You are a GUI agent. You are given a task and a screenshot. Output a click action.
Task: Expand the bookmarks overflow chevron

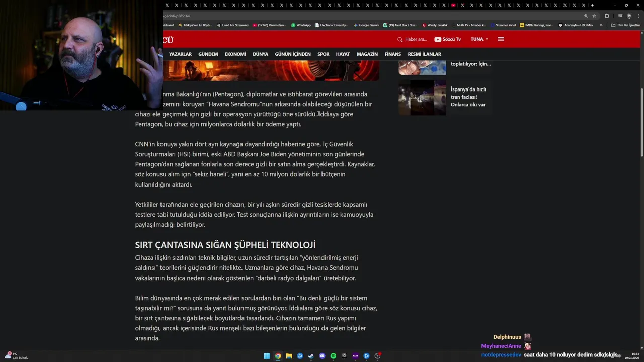pos(601,25)
